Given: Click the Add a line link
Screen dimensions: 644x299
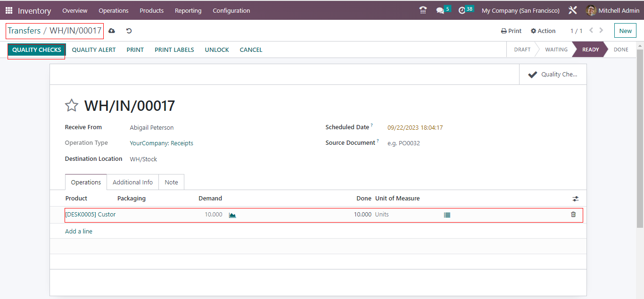Looking at the screenshot, I should [79, 232].
